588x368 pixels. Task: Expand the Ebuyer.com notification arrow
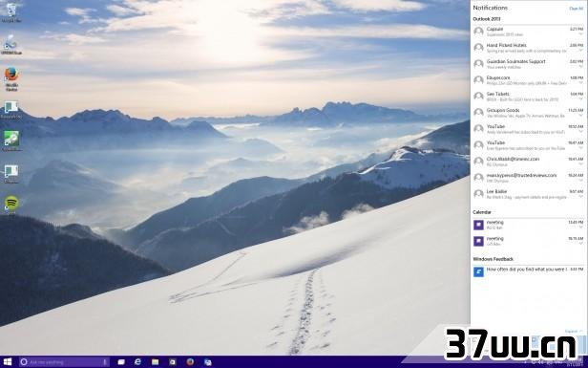click(x=581, y=83)
